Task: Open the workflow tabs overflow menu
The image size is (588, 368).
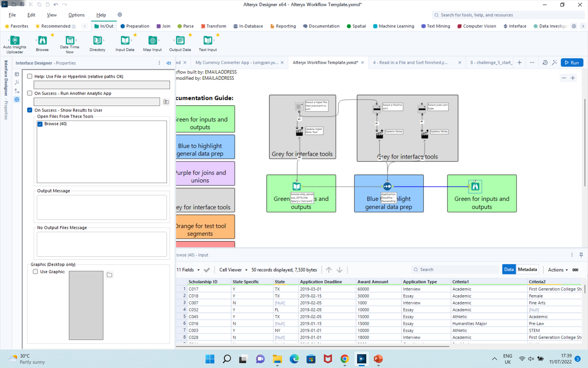Action: (x=532, y=63)
